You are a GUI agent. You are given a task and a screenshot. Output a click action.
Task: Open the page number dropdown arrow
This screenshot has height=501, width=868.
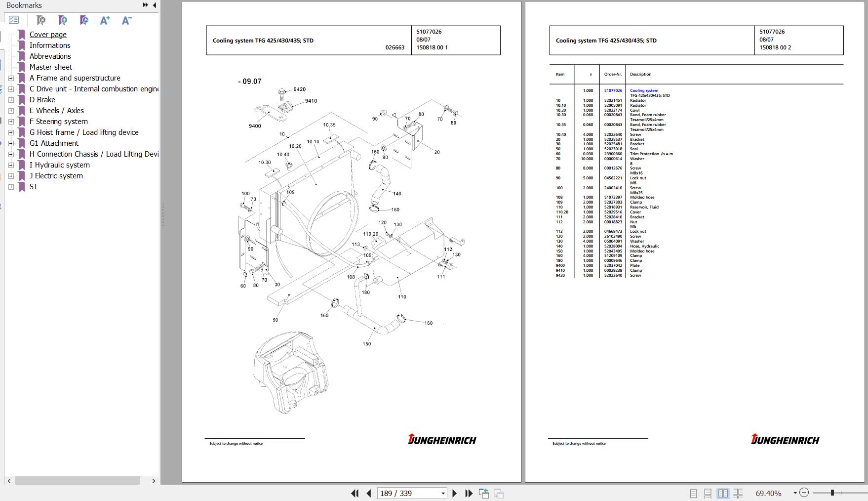tap(442, 493)
